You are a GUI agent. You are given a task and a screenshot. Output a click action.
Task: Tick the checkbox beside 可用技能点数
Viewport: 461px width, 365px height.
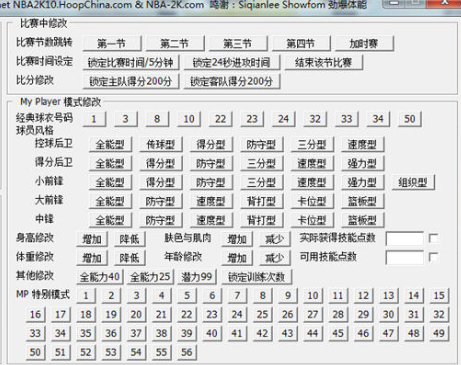[434, 257]
